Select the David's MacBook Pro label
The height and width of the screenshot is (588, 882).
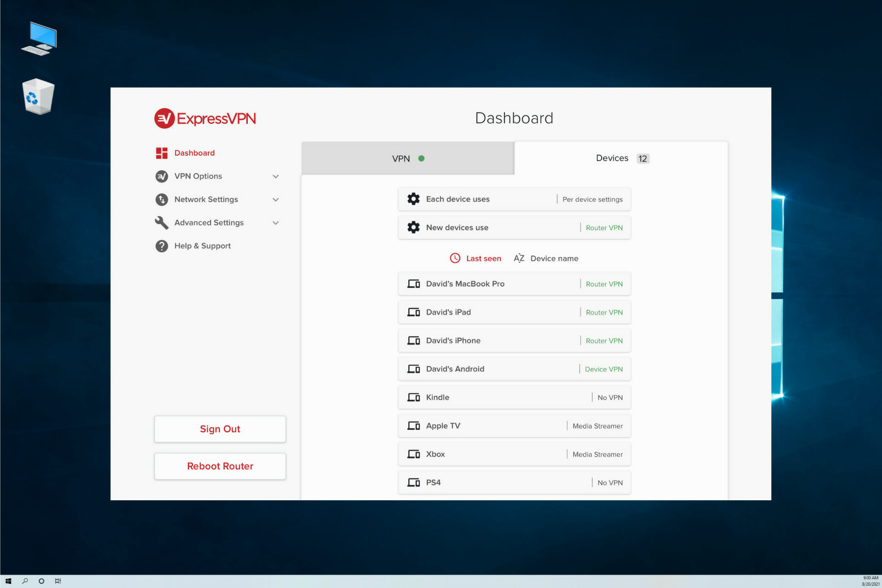(465, 284)
